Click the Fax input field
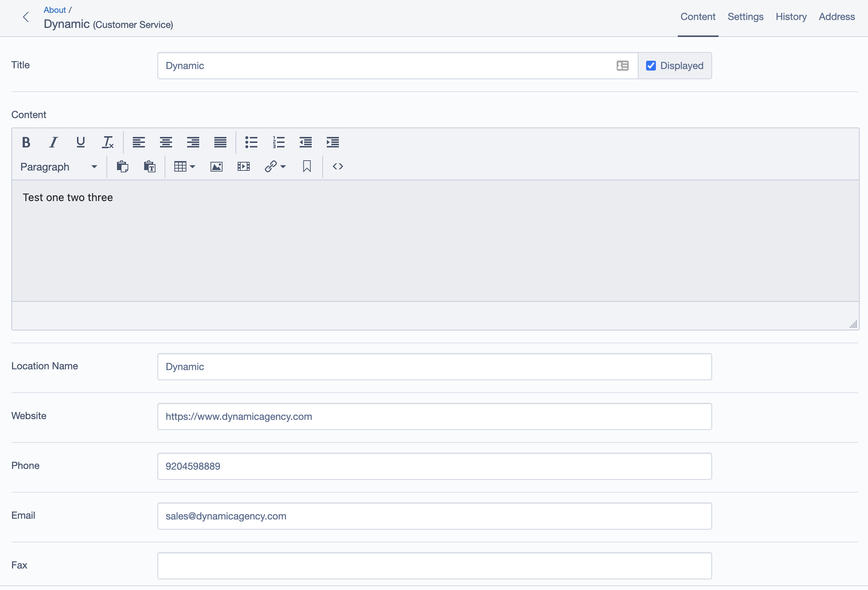This screenshot has height=590, width=868. pos(434,565)
